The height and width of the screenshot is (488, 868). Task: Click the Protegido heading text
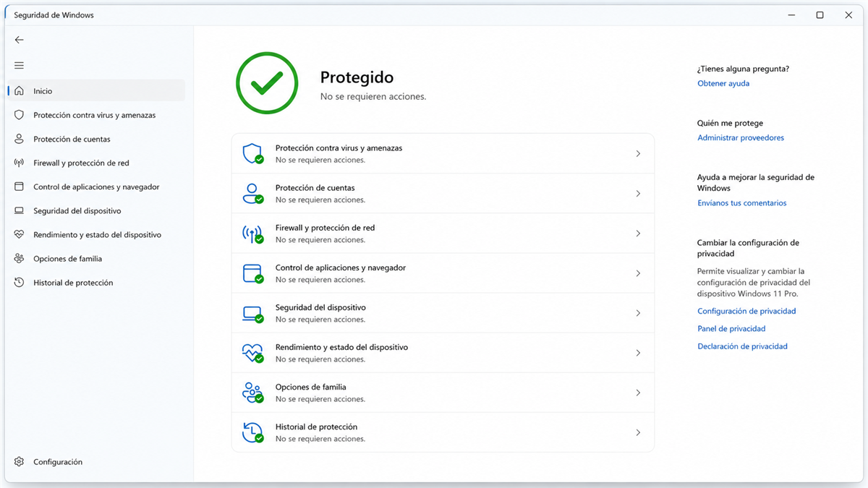pos(357,77)
